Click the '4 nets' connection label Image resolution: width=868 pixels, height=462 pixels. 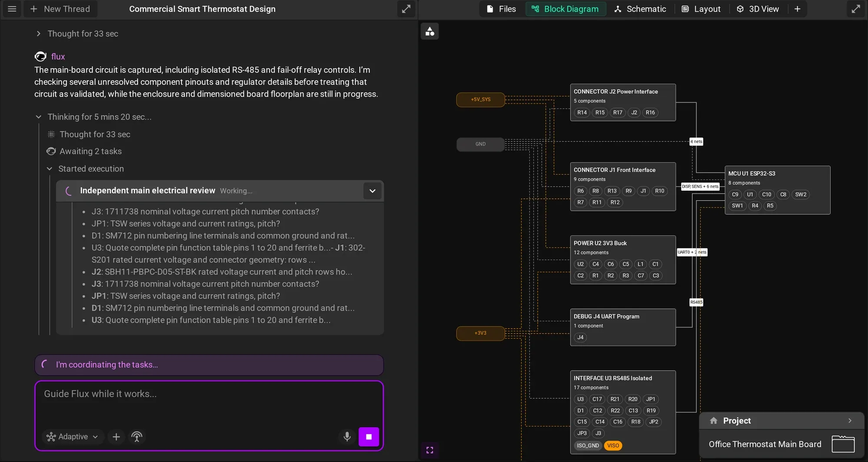tap(696, 142)
